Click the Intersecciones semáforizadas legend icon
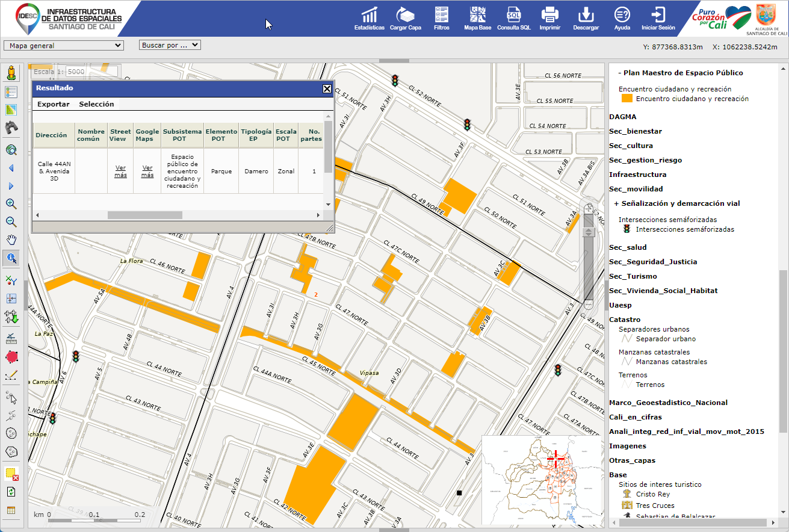Viewport: 789px width, 532px height. (x=627, y=229)
